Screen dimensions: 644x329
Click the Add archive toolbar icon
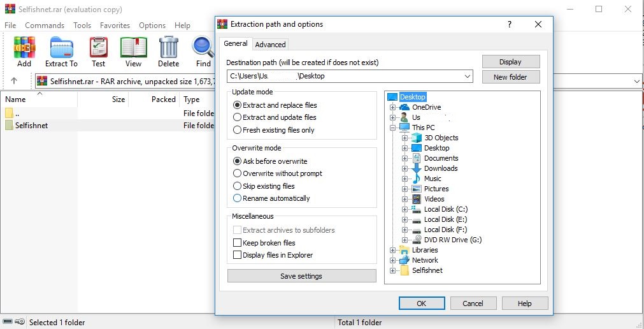pyautogui.click(x=24, y=48)
